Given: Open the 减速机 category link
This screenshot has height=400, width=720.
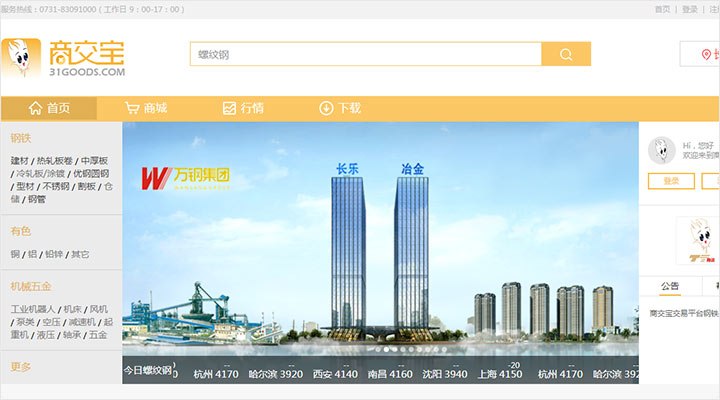Looking at the screenshot, I should coord(82,322).
